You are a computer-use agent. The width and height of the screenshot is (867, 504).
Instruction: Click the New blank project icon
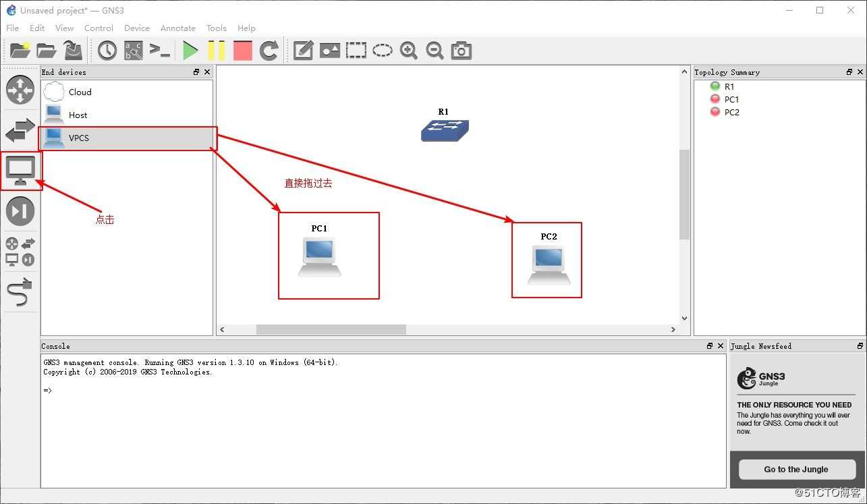(x=20, y=50)
